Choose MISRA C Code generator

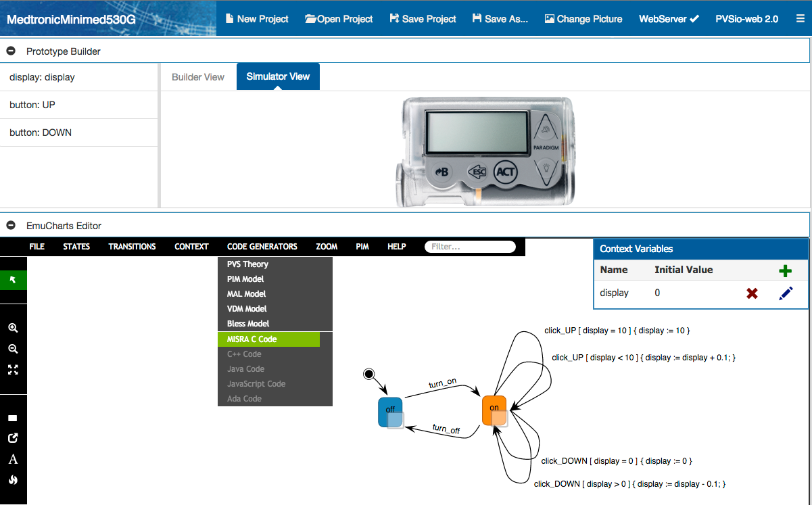coord(269,339)
